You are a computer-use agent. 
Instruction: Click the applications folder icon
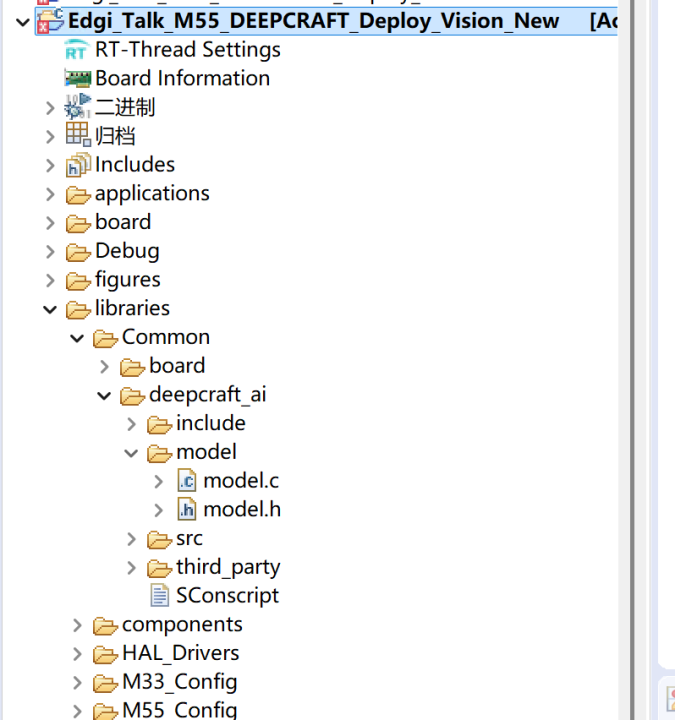click(x=78, y=195)
